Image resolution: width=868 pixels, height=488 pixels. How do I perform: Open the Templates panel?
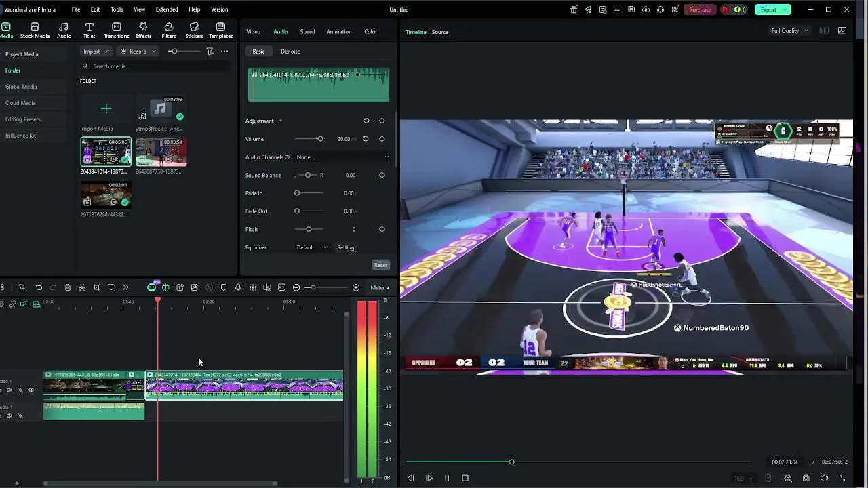221,30
